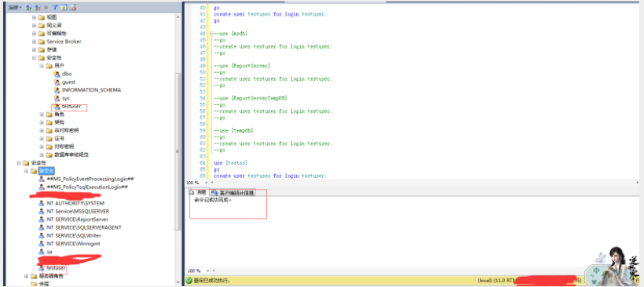This screenshot has width=644, height=287.
Task: Click the dbo user icon
Action: pyautogui.click(x=57, y=74)
